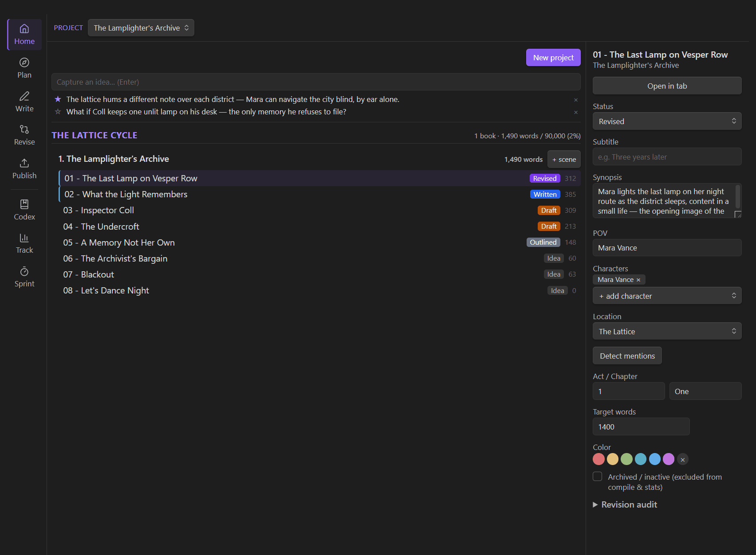Viewport: 756px width, 555px height.
Task: Expand the Revision audit section
Action: point(625,504)
